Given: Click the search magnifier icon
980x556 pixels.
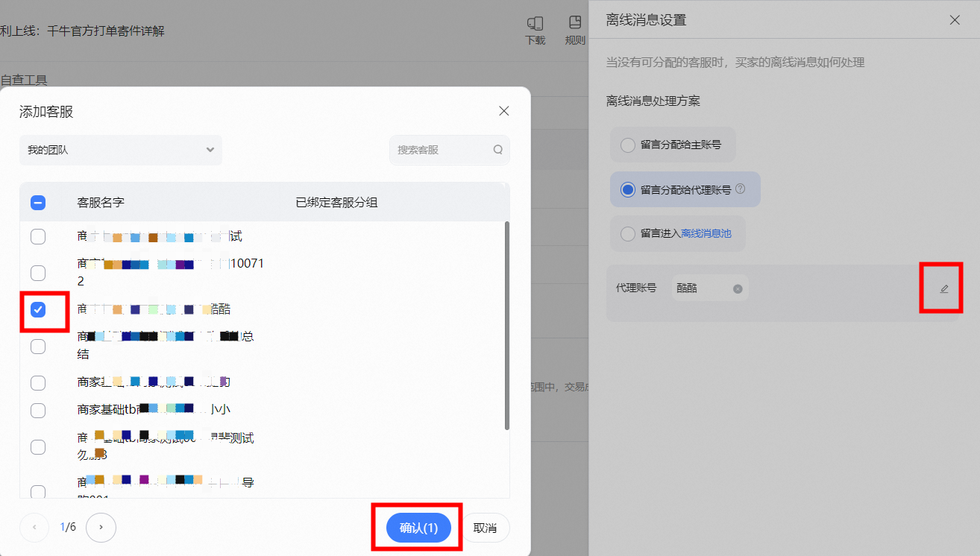Looking at the screenshot, I should point(498,150).
